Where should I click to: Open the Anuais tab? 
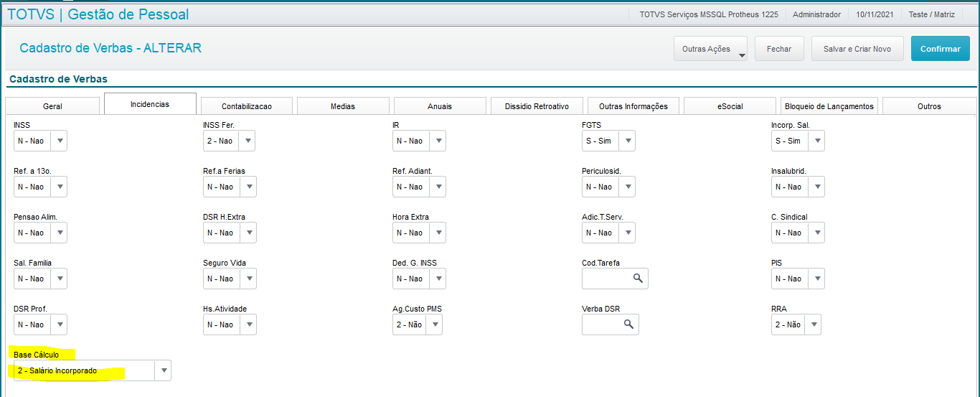click(x=440, y=106)
